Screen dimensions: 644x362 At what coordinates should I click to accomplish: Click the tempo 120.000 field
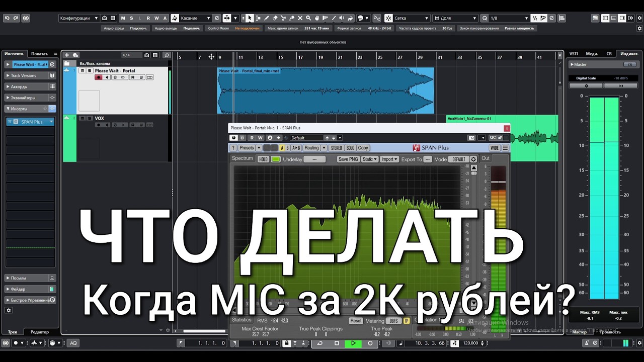pyautogui.click(x=470, y=343)
